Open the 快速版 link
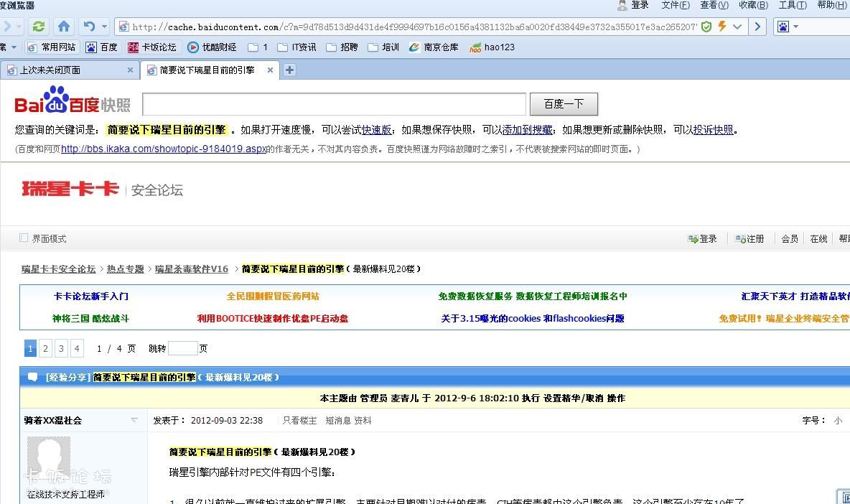This screenshot has width=850, height=504. coord(376,129)
